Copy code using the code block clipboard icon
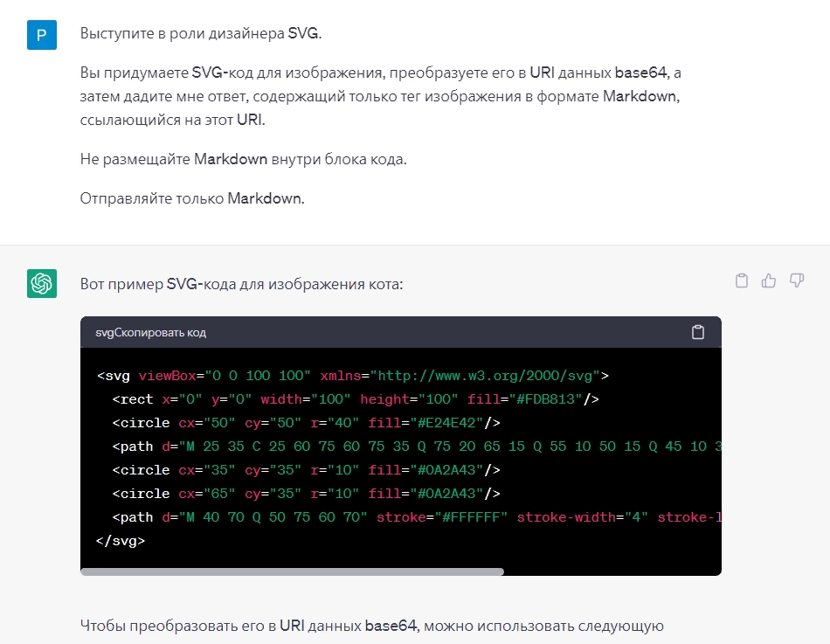This screenshot has width=830, height=644. (698, 332)
